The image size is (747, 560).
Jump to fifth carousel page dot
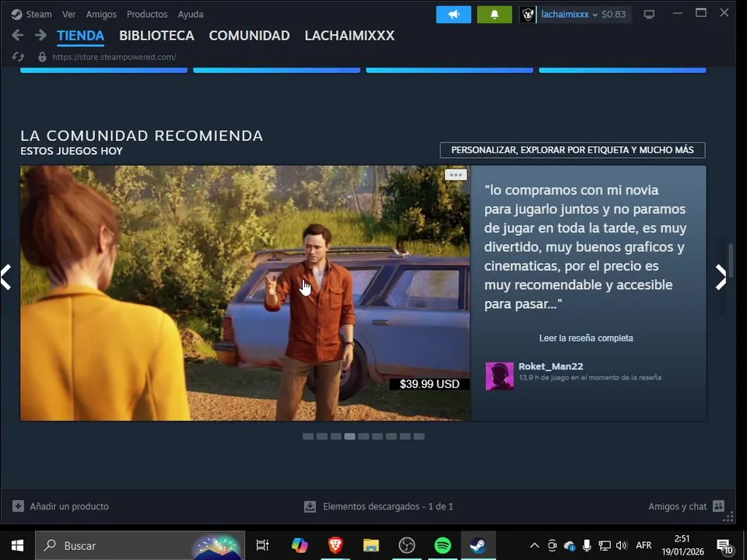point(363,436)
